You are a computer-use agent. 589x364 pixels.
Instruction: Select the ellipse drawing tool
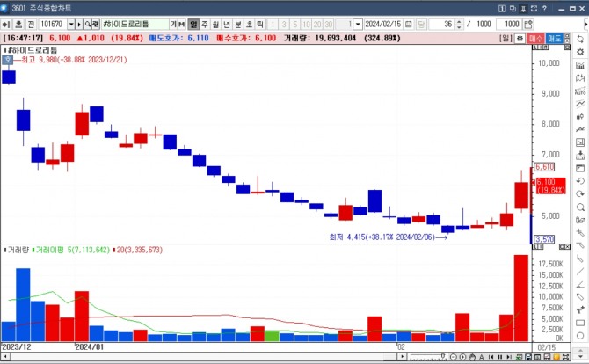[580, 336]
